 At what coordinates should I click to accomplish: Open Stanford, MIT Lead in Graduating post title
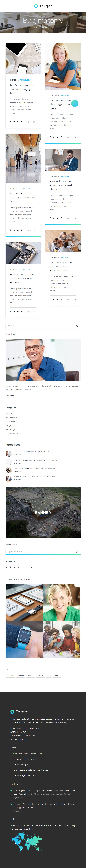coord(22,279)
